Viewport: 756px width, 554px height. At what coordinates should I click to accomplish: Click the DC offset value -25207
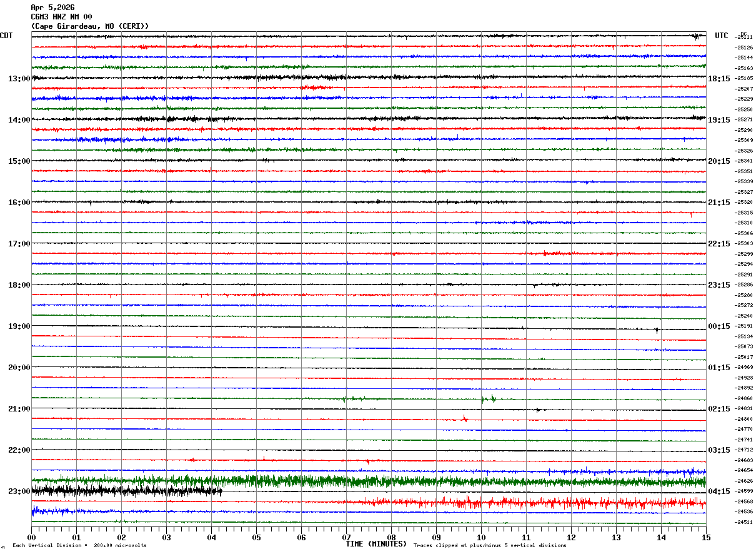744,89
